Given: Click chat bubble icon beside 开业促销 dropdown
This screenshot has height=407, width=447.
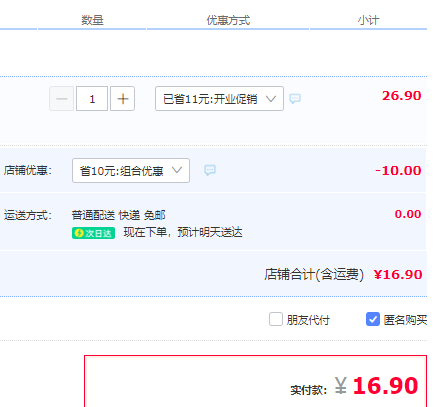Looking at the screenshot, I should click(295, 99).
